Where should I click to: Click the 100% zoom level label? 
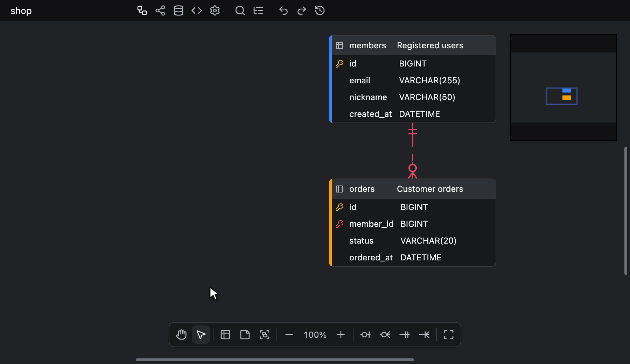[x=315, y=335]
